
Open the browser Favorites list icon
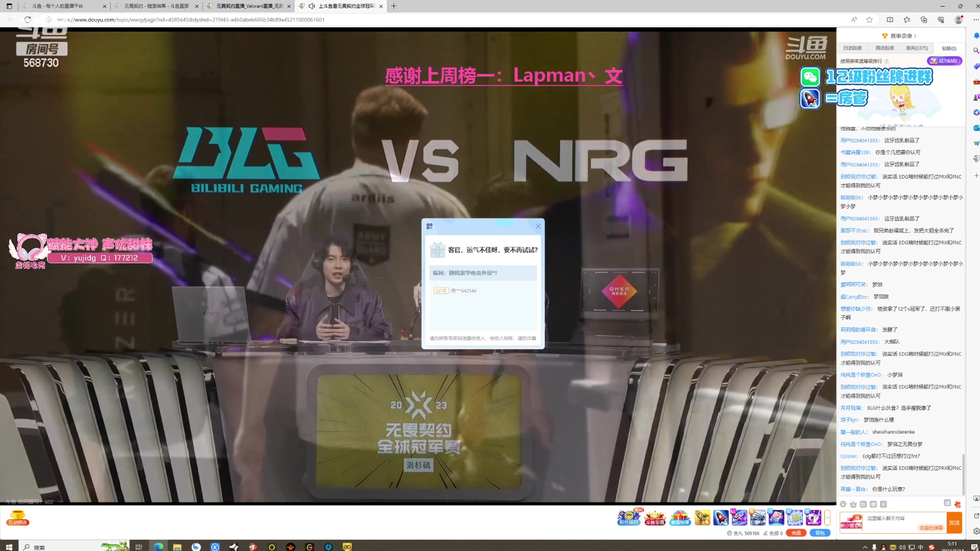tap(906, 19)
